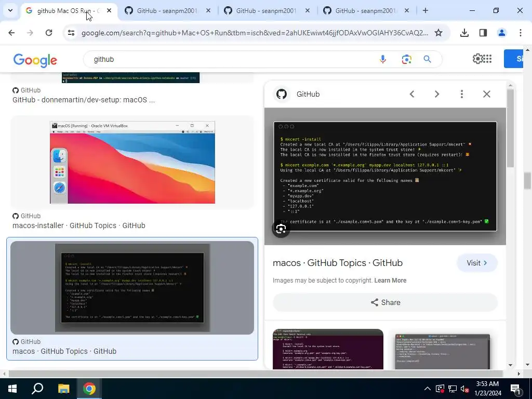Open network tray icon

(x=453, y=389)
